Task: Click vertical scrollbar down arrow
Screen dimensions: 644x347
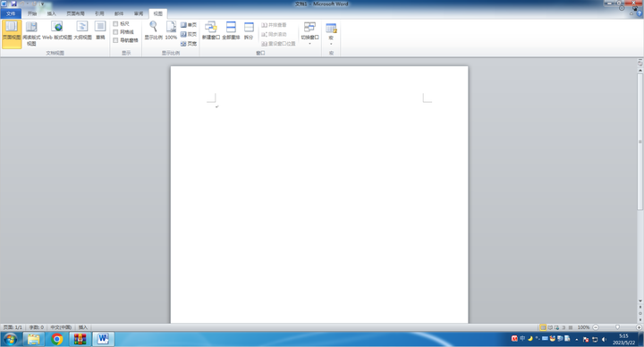Action: tap(640, 301)
